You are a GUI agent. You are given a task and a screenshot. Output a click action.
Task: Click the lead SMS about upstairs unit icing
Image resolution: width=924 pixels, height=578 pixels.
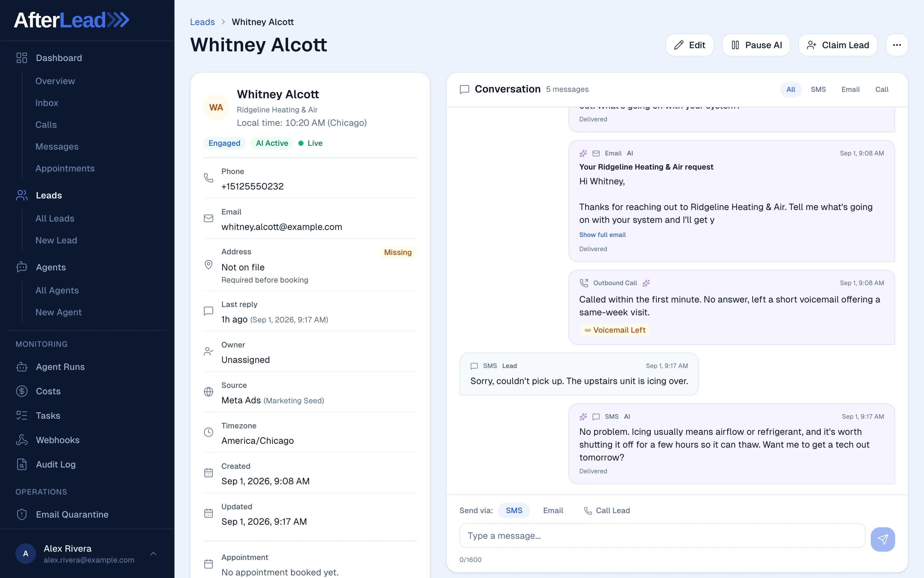point(579,374)
